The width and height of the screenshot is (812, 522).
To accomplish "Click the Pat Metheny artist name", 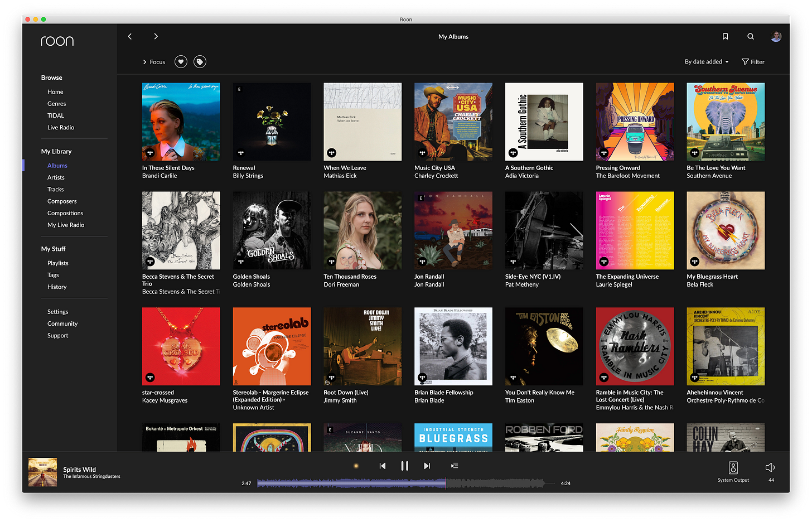I will (x=522, y=284).
